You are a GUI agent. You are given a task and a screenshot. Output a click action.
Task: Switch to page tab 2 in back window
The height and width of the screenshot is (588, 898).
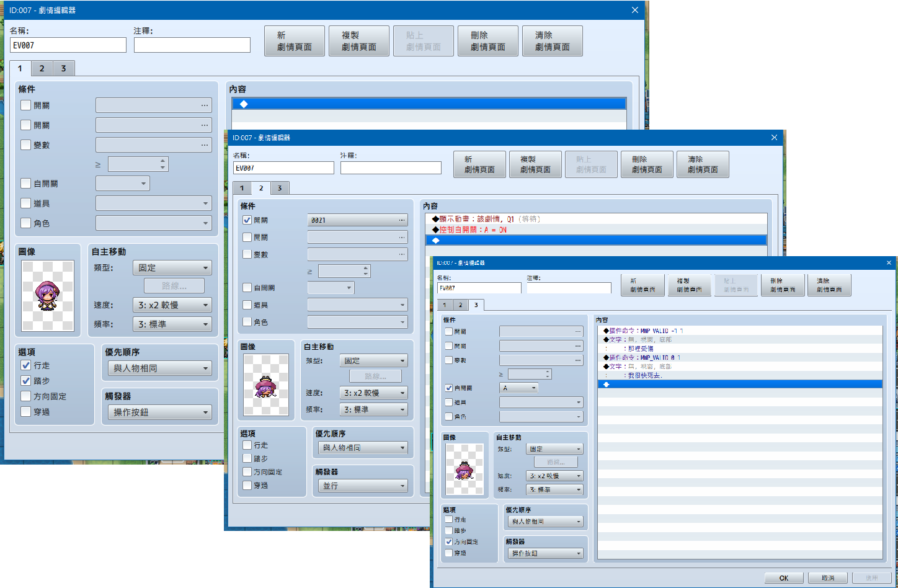point(42,68)
